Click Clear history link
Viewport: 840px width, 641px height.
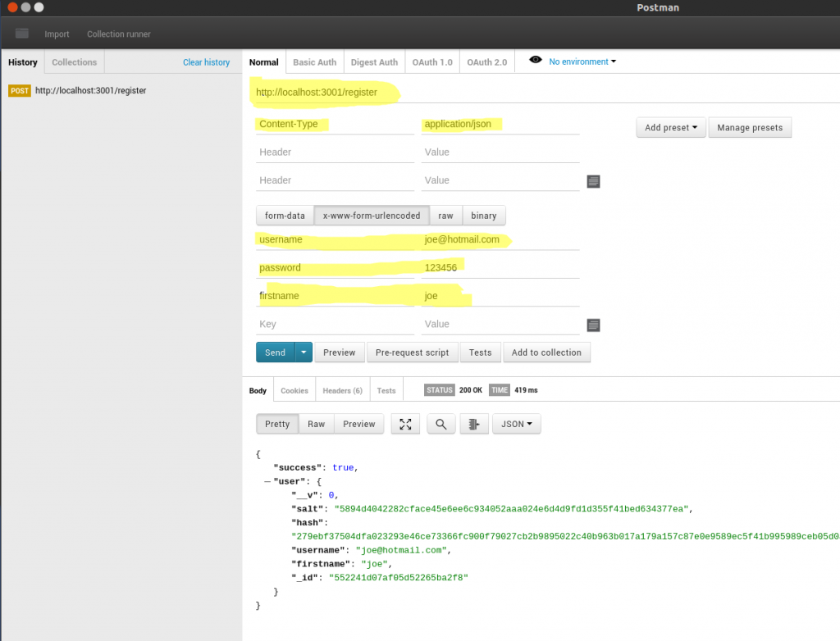[x=206, y=62]
